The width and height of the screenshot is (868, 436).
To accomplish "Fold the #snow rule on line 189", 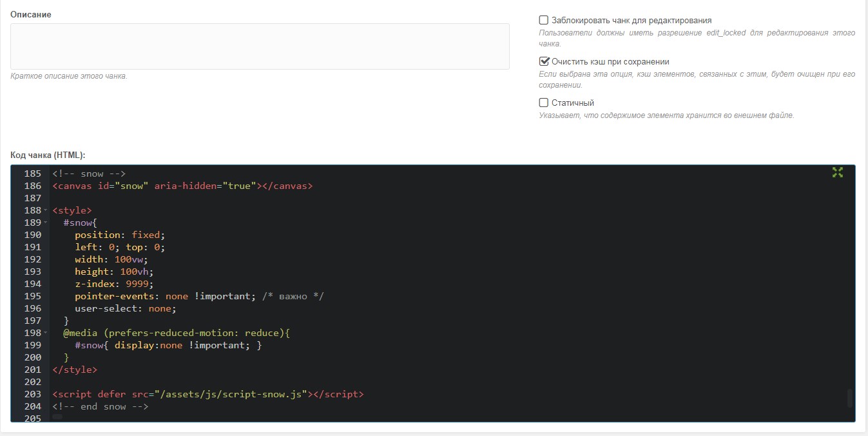I will (46, 223).
